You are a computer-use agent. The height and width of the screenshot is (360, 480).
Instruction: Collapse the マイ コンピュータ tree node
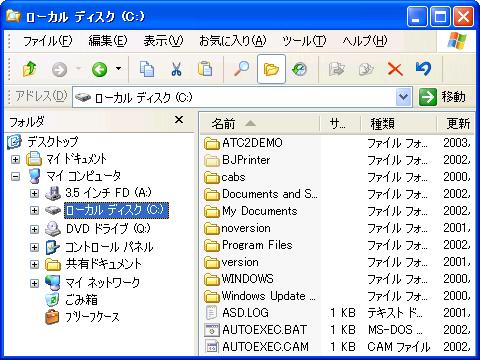click(x=15, y=176)
